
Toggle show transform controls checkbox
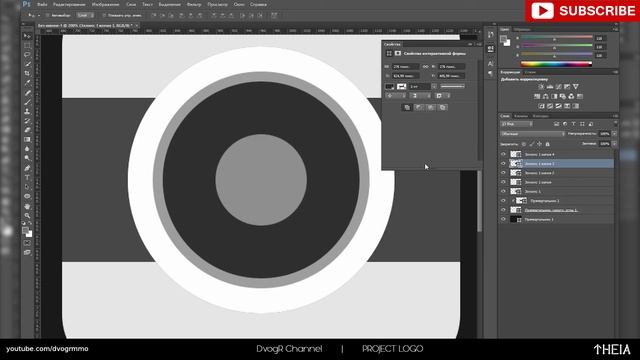tap(104, 15)
